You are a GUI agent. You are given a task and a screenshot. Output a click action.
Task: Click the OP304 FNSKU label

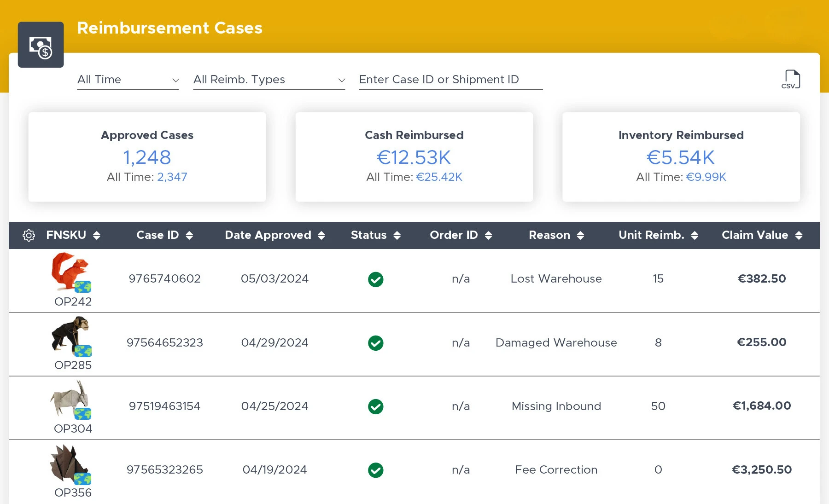pos(73,429)
